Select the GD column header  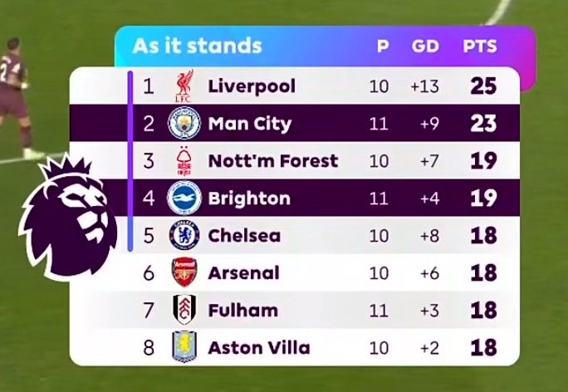425,47
